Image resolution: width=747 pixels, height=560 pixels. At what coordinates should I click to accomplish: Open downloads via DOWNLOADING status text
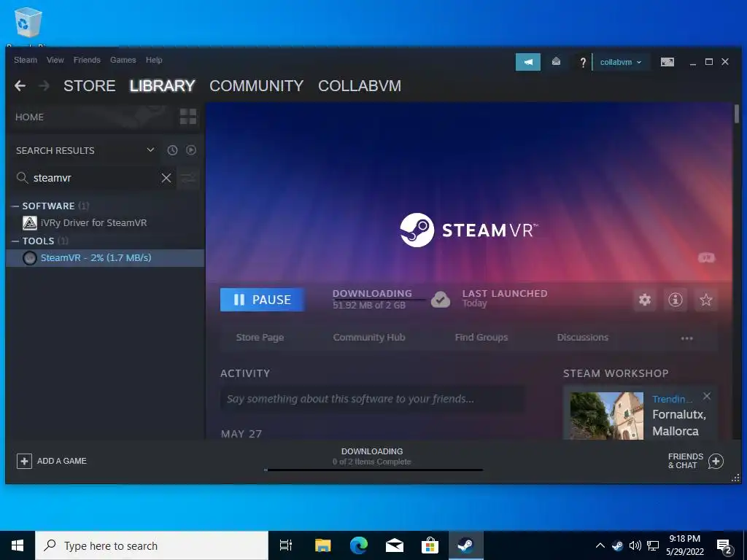372,451
